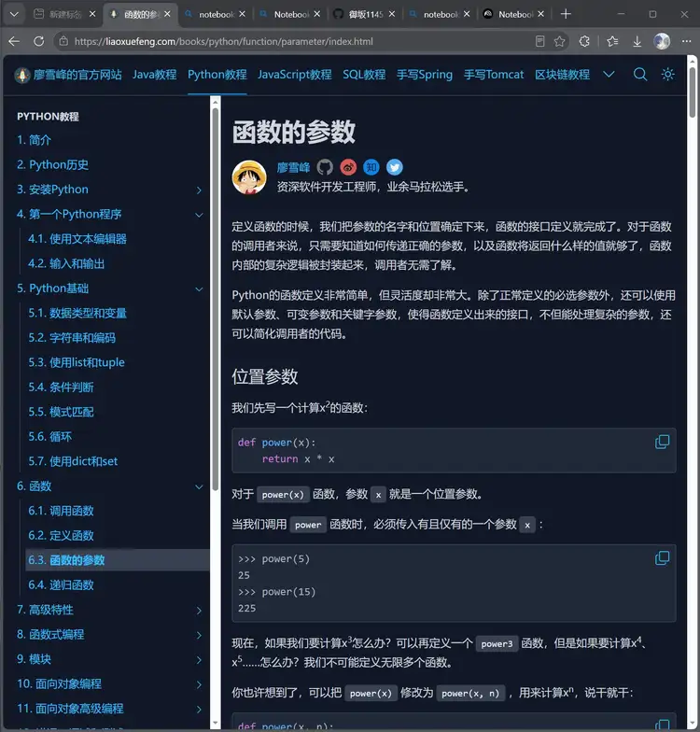Open section 5.3. 使用list和tuple

coord(77,362)
